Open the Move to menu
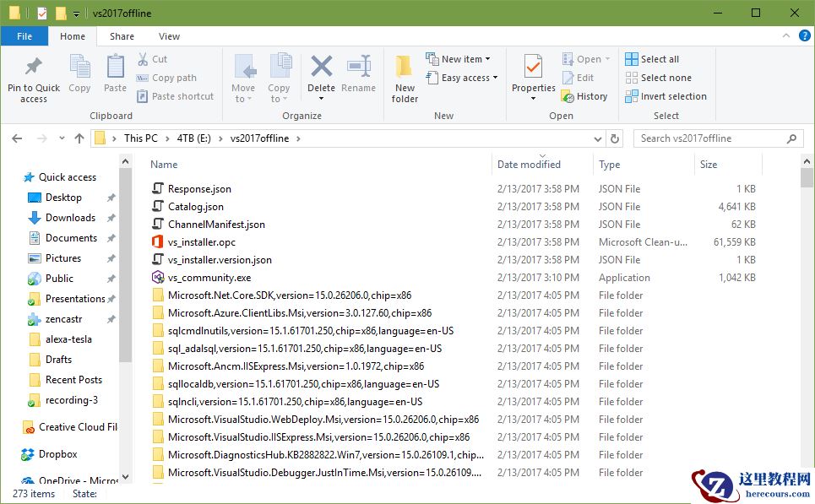The width and height of the screenshot is (815, 504). (x=243, y=78)
